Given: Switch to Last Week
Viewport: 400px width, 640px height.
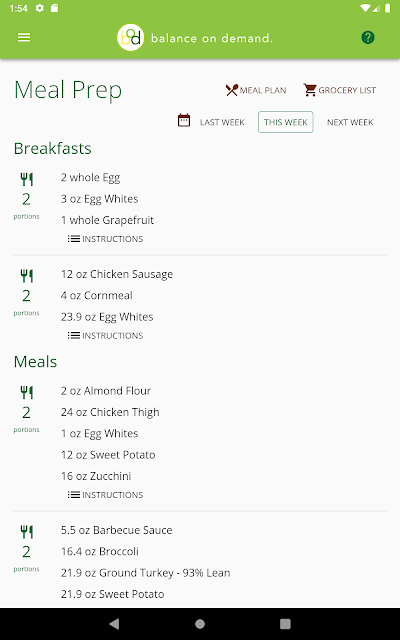Looking at the screenshot, I should [222, 122].
